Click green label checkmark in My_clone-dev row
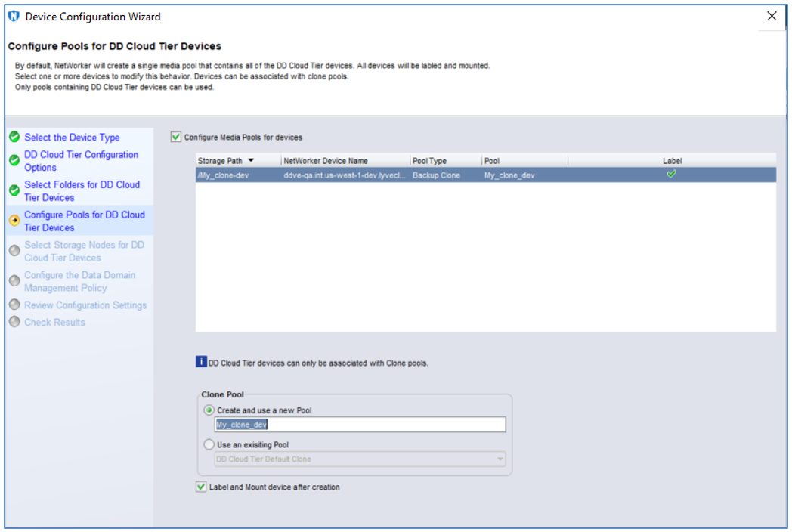792x532 pixels. click(671, 174)
